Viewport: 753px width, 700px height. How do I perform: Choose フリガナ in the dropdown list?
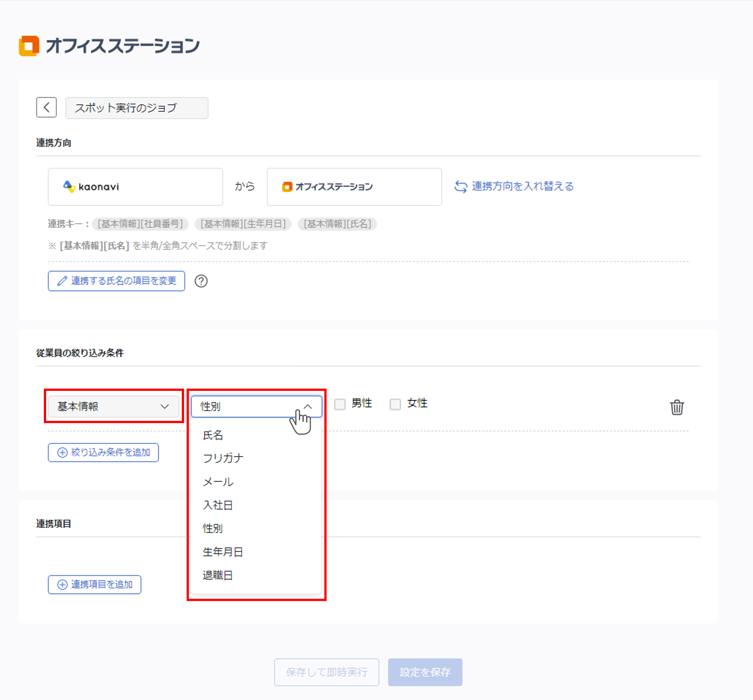tap(223, 458)
